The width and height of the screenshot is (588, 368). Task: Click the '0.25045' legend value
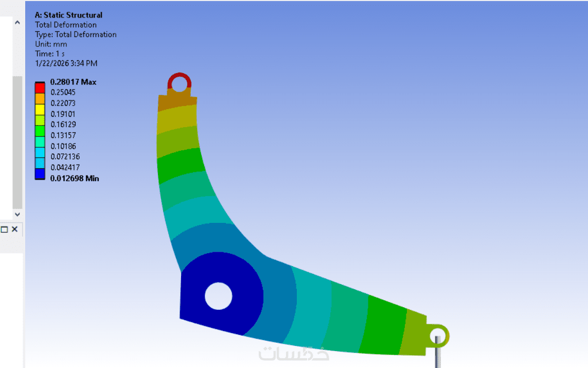click(x=63, y=92)
